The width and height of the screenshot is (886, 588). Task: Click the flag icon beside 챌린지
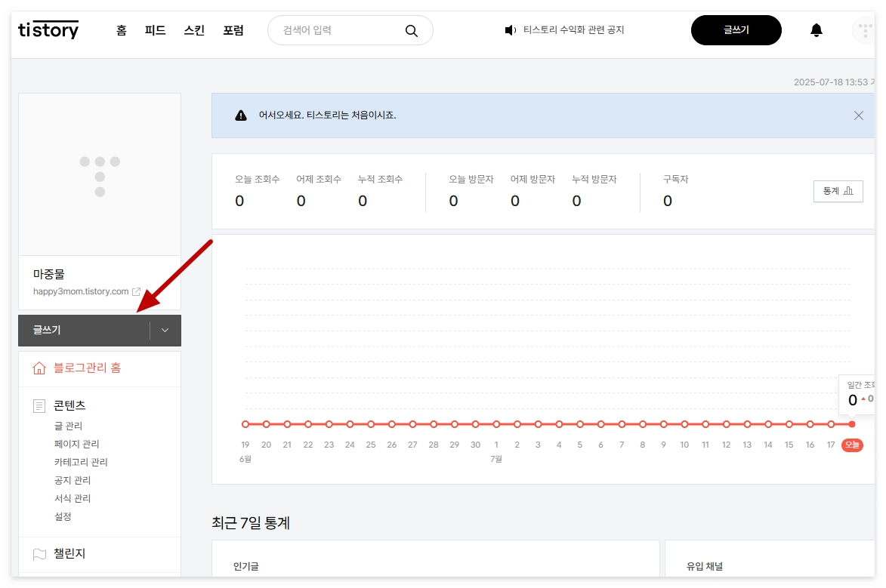[39, 553]
